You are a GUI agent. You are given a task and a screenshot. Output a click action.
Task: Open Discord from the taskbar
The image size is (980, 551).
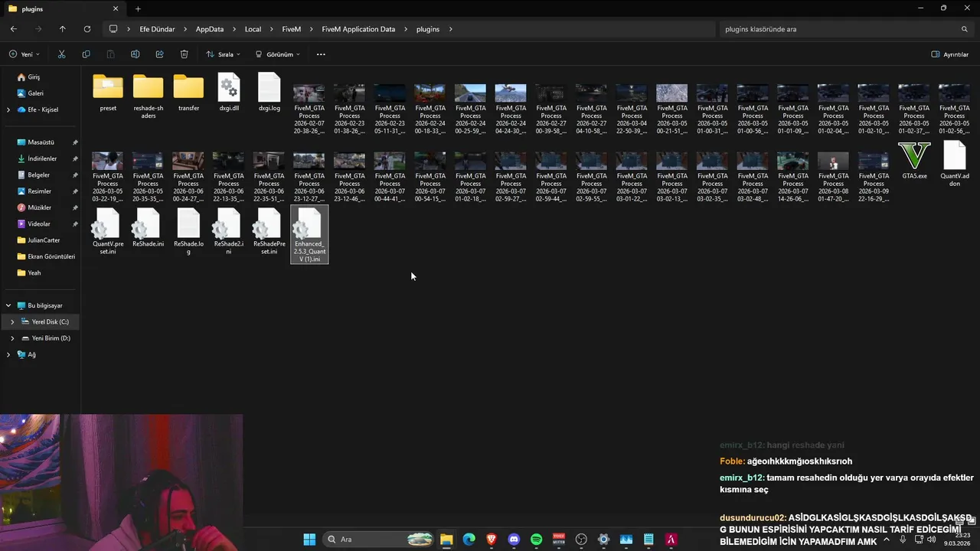(514, 539)
